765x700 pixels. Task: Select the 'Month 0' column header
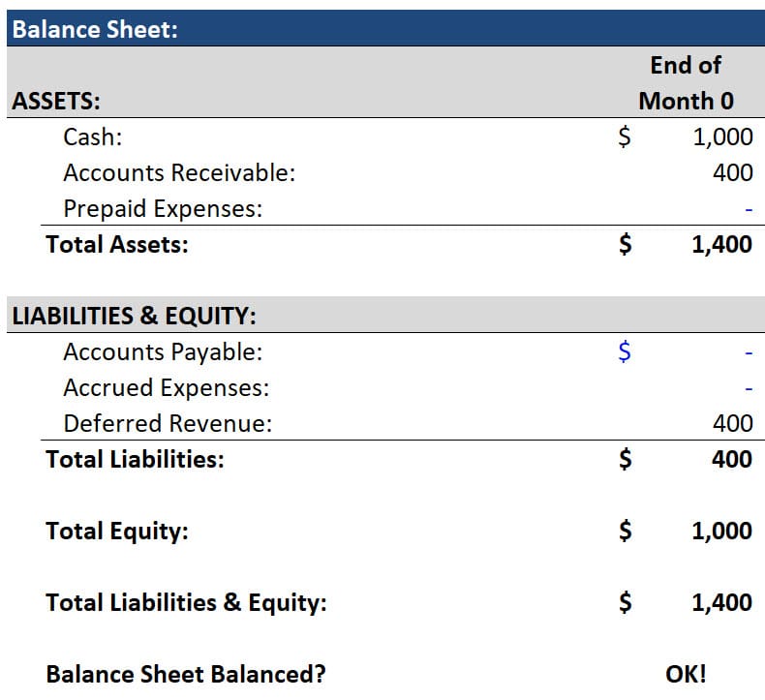point(686,101)
